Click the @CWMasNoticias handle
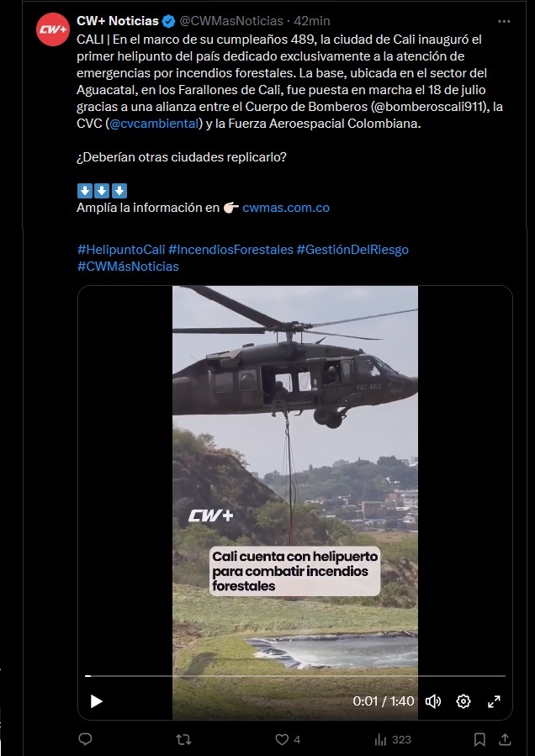535x756 pixels. pos(231,21)
